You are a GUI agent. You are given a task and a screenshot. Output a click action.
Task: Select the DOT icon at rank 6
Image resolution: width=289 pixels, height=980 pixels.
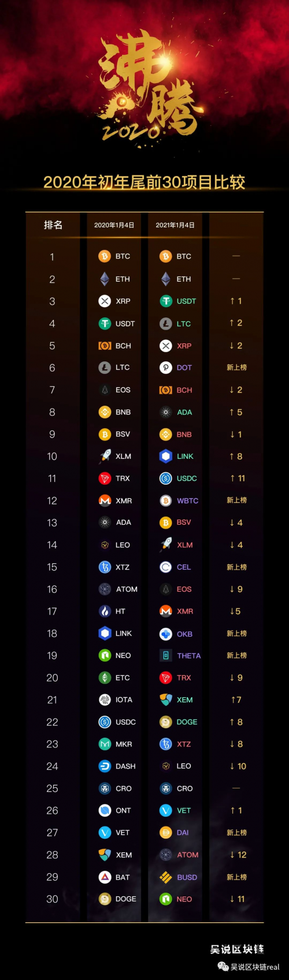coord(166,368)
